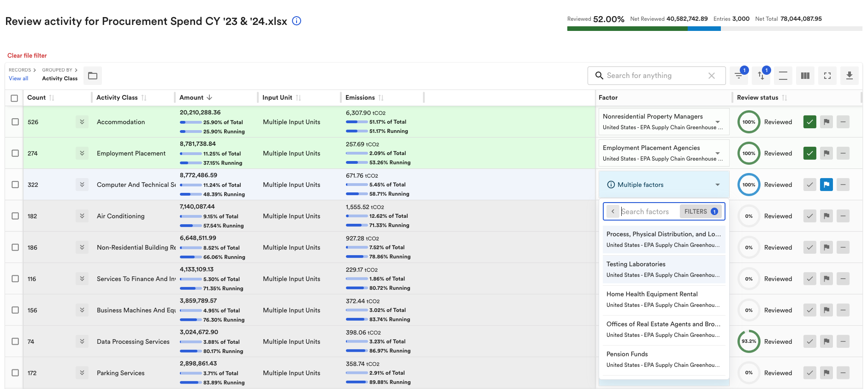868x389 pixels.
Task: Open the Employment Placement Agencies factor dropdown
Action: [664, 153]
